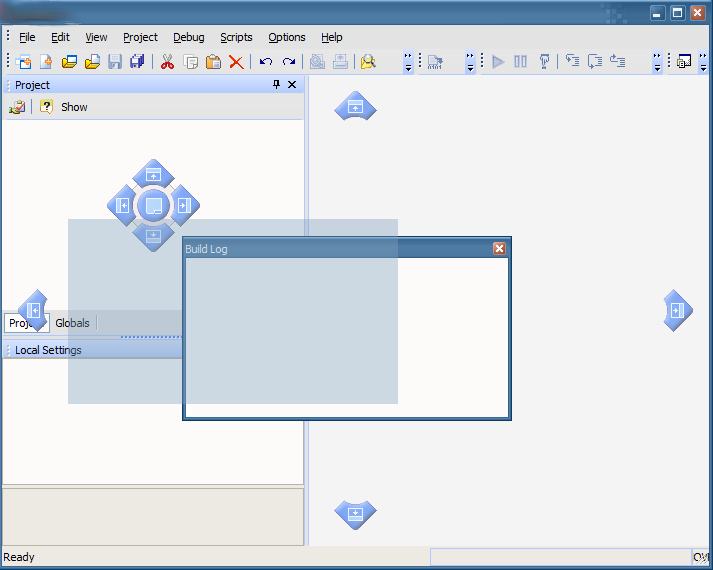Click the center dock target icon
This screenshot has width=713, height=570.
tap(153, 206)
